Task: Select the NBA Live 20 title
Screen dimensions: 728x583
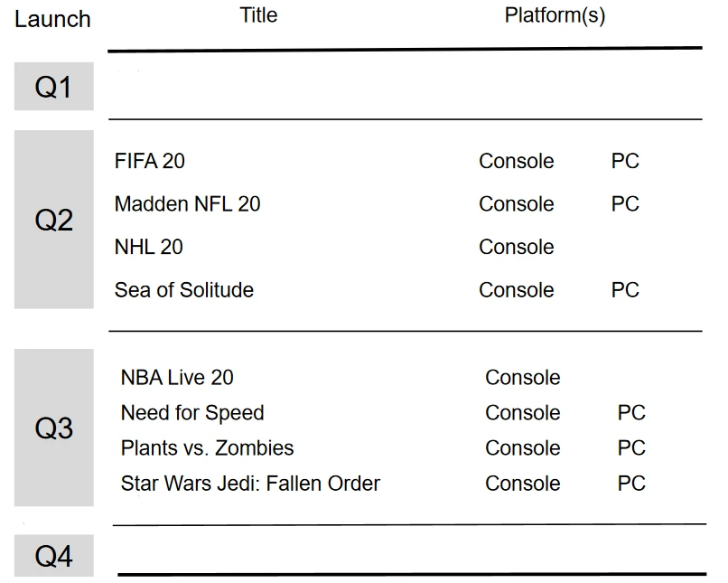Action: (x=177, y=378)
